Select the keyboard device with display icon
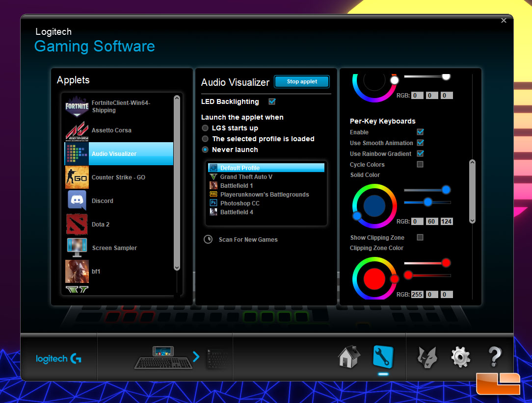Screen dimensions: 532x403 tap(163, 357)
